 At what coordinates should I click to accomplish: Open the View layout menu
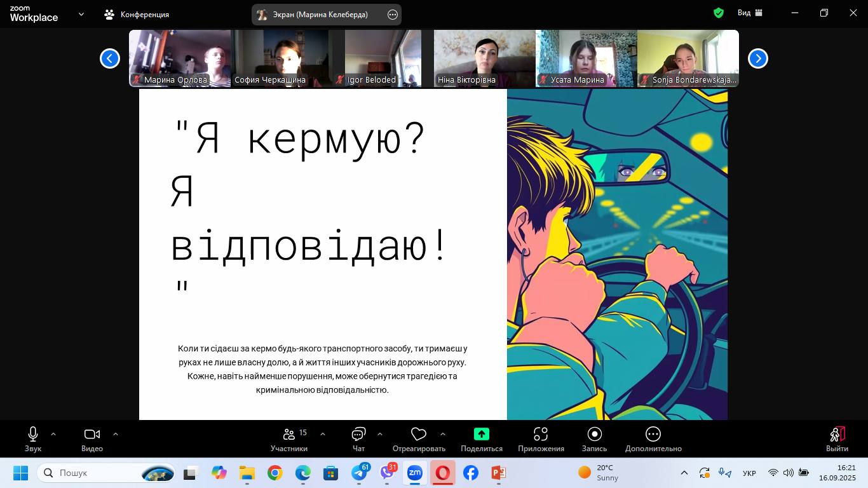click(x=750, y=13)
